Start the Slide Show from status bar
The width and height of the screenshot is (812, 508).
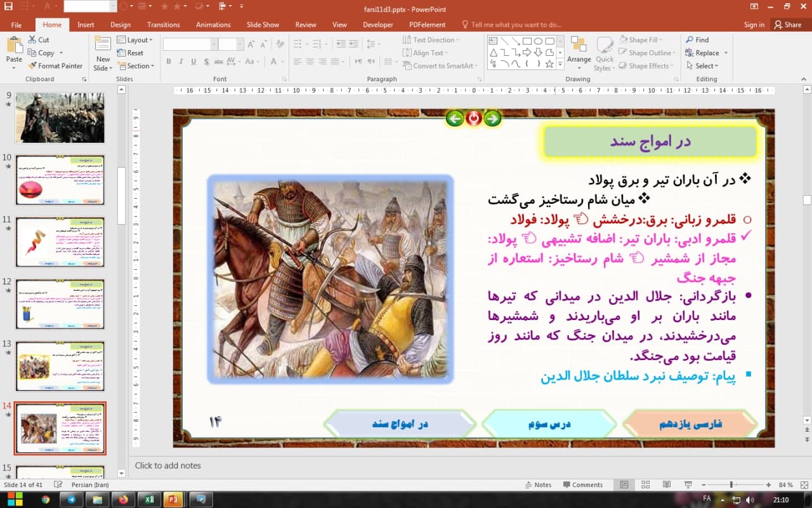pos(689,485)
